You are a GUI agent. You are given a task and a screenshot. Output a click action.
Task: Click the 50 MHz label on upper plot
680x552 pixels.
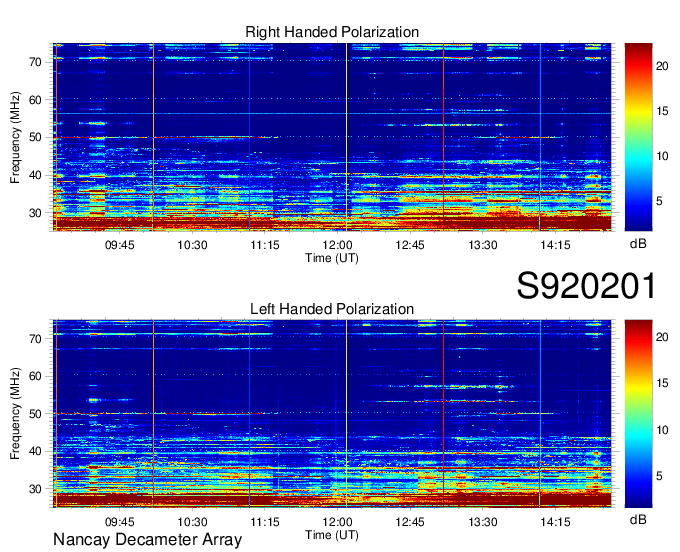pyautogui.click(x=36, y=138)
